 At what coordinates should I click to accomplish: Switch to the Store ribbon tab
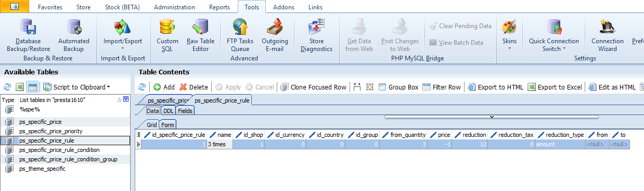tap(83, 7)
